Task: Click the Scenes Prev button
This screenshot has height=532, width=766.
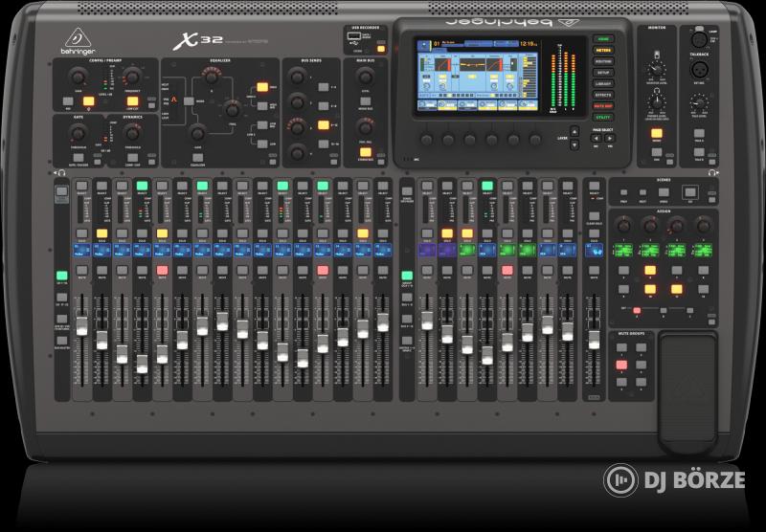Action: tap(623, 192)
